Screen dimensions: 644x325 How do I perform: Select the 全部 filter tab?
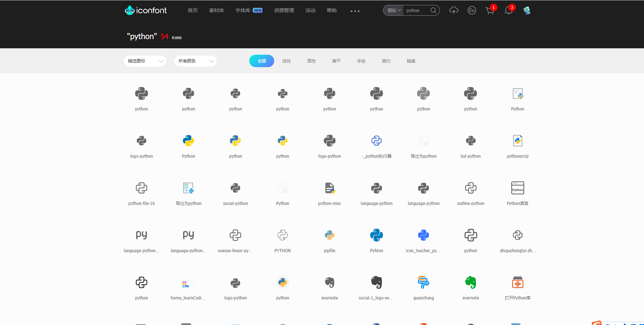pos(262,61)
